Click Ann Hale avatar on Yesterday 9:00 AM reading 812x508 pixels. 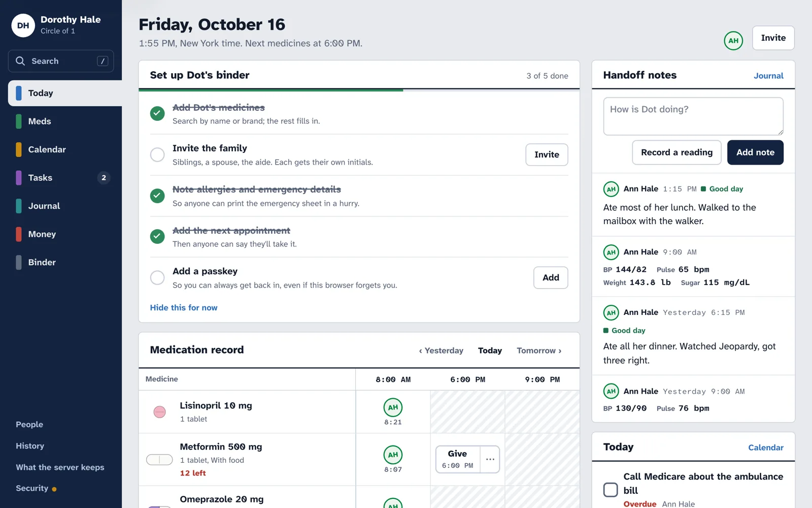point(611,391)
